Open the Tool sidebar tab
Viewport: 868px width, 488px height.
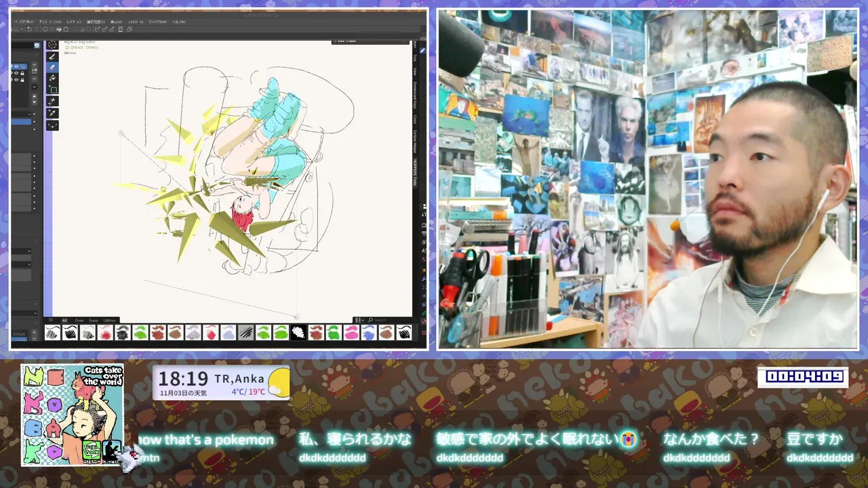point(415,58)
